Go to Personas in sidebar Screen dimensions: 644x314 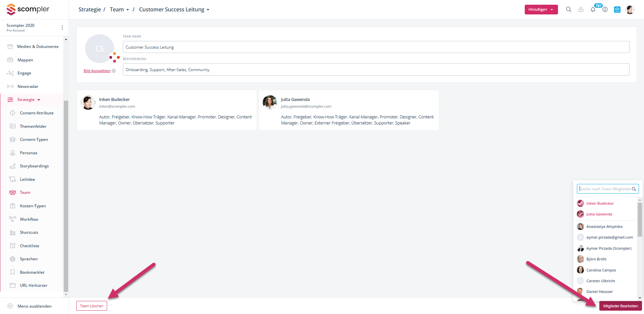pyautogui.click(x=29, y=153)
